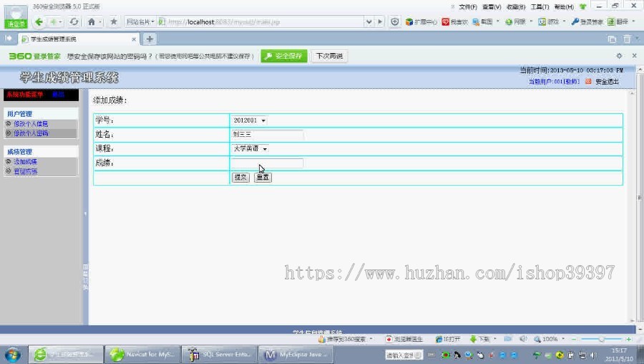Switch to MyEclipse Java taskbar item

pos(296,354)
